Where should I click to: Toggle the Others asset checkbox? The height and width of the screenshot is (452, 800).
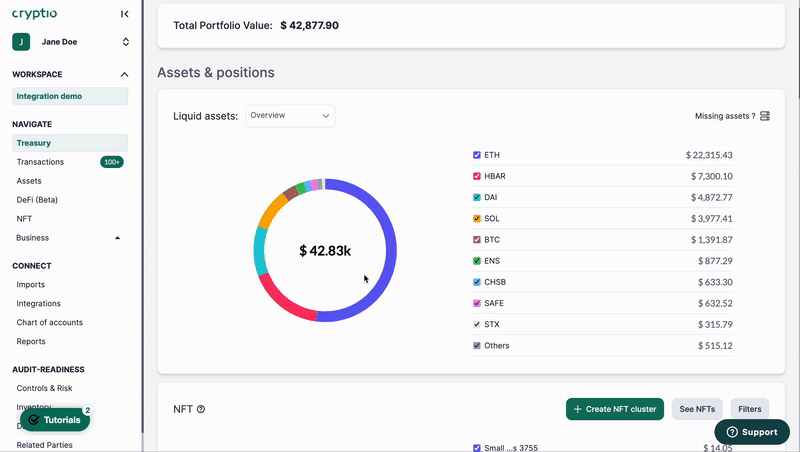pos(477,345)
